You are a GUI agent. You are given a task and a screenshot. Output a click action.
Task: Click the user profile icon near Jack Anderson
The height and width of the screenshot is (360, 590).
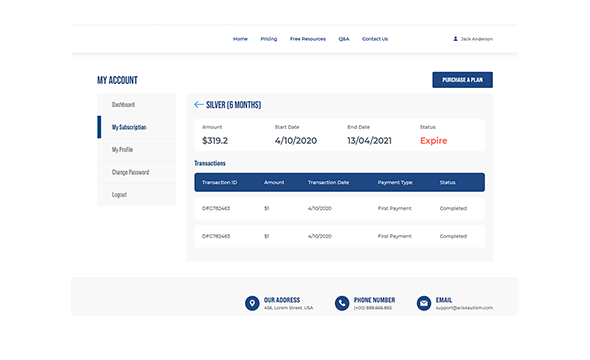pos(455,39)
